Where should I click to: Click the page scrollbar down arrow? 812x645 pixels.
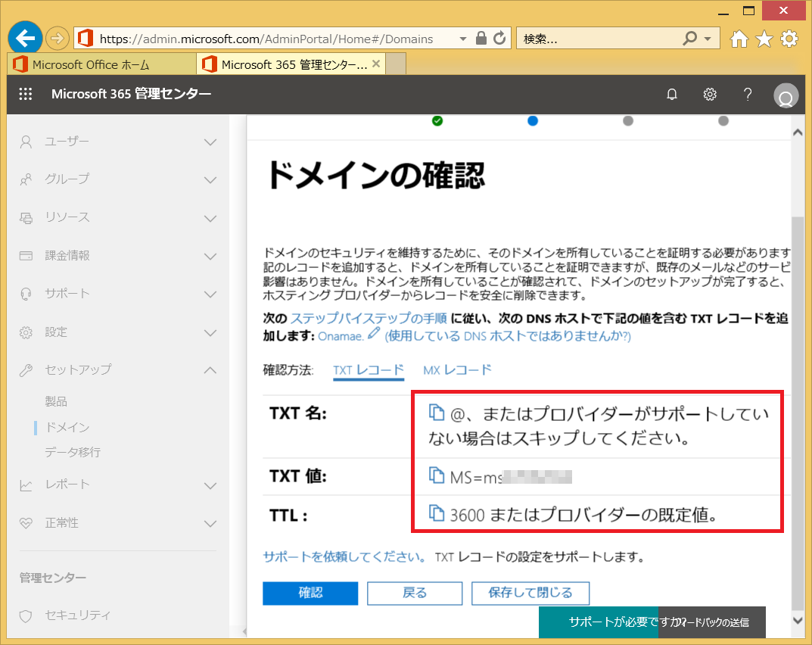798,619
